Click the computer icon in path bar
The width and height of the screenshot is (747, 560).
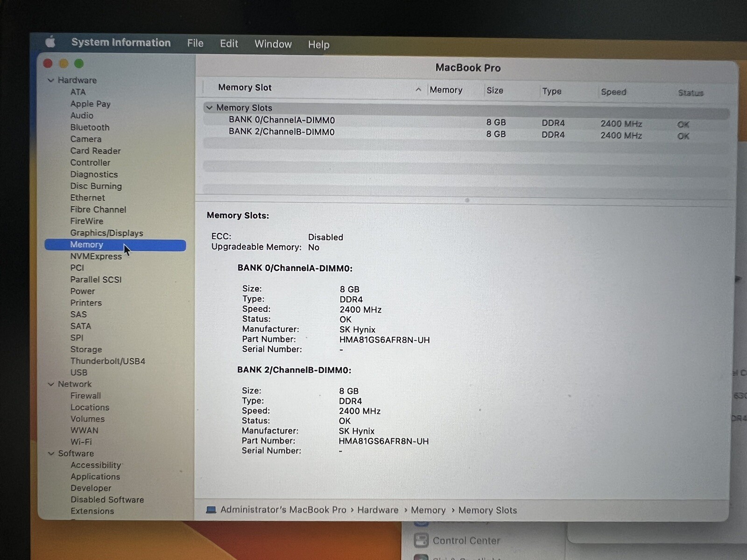coord(211,510)
